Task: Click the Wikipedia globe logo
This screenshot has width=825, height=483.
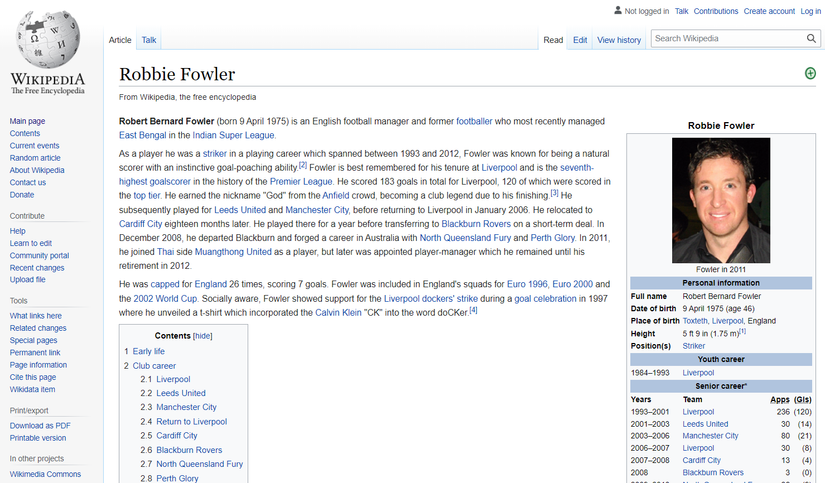Action: (48, 39)
